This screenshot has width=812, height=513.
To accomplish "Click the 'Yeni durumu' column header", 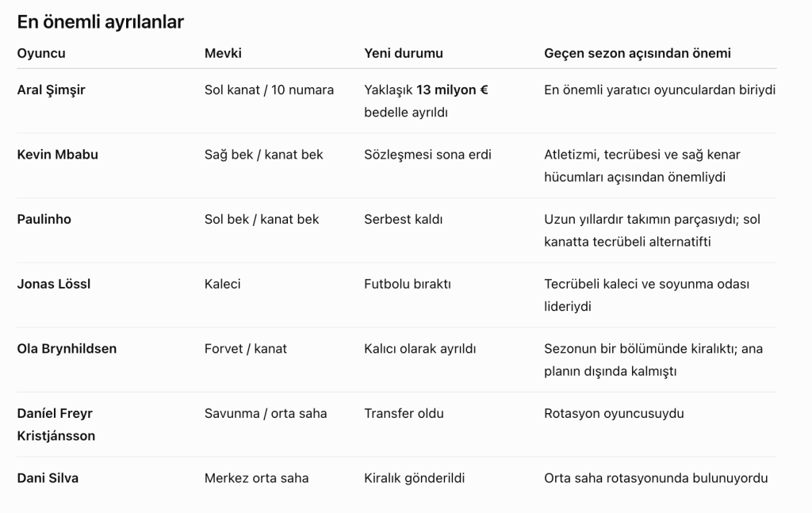I will point(404,53).
